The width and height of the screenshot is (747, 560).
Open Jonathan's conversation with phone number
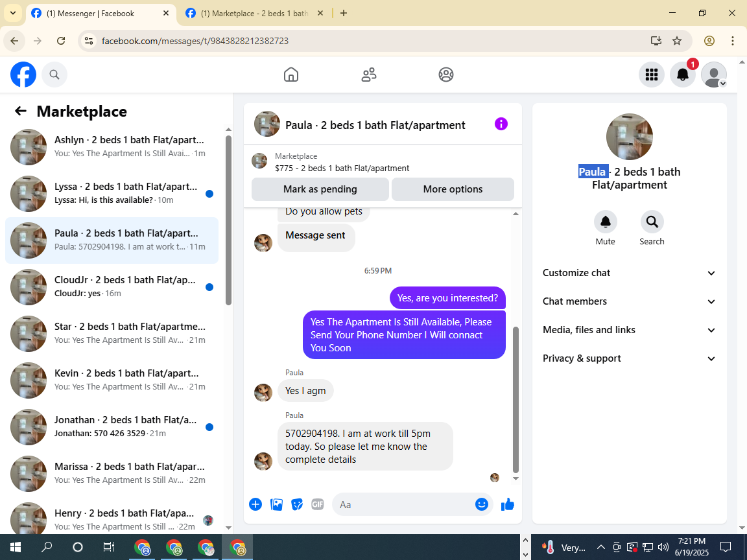tap(112, 426)
